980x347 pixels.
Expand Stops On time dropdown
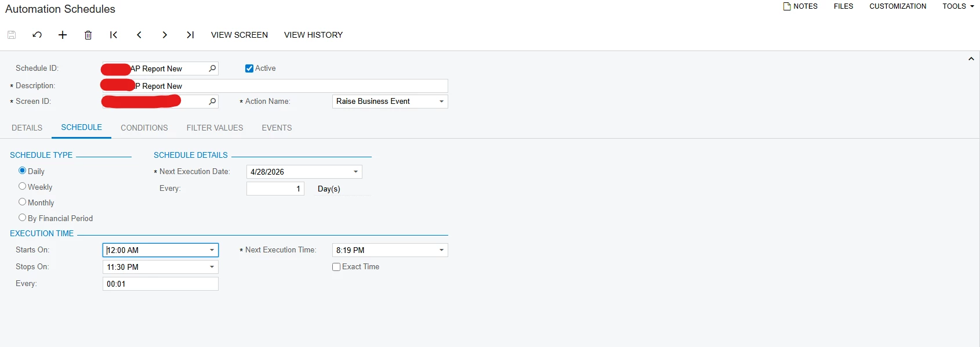[x=212, y=267]
